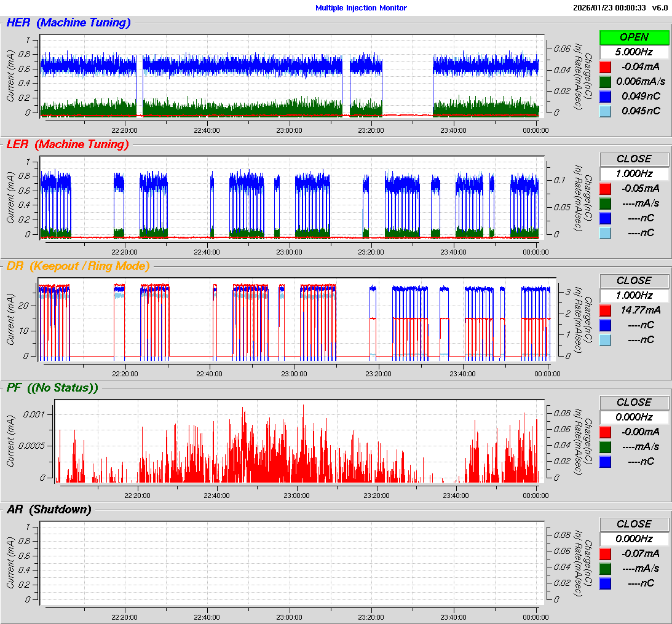
Task: Click the DR light blue charge swatch
Action: [606, 339]
